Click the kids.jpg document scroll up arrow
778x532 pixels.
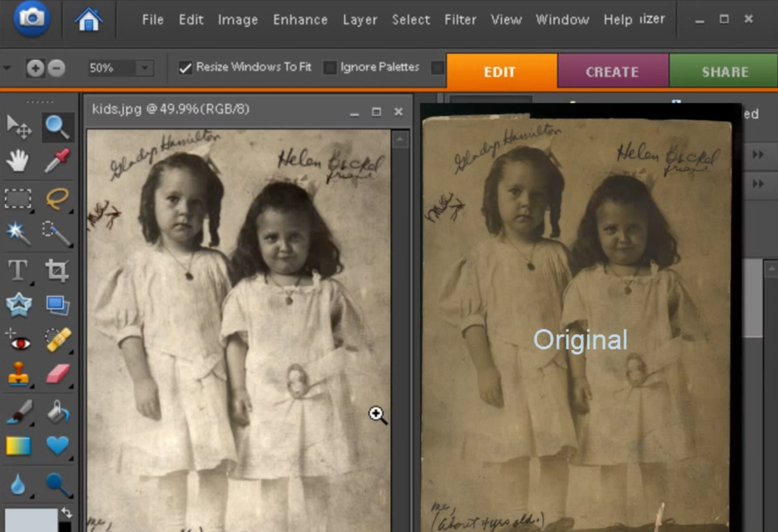pyautogui.click(x=399, y=140)
